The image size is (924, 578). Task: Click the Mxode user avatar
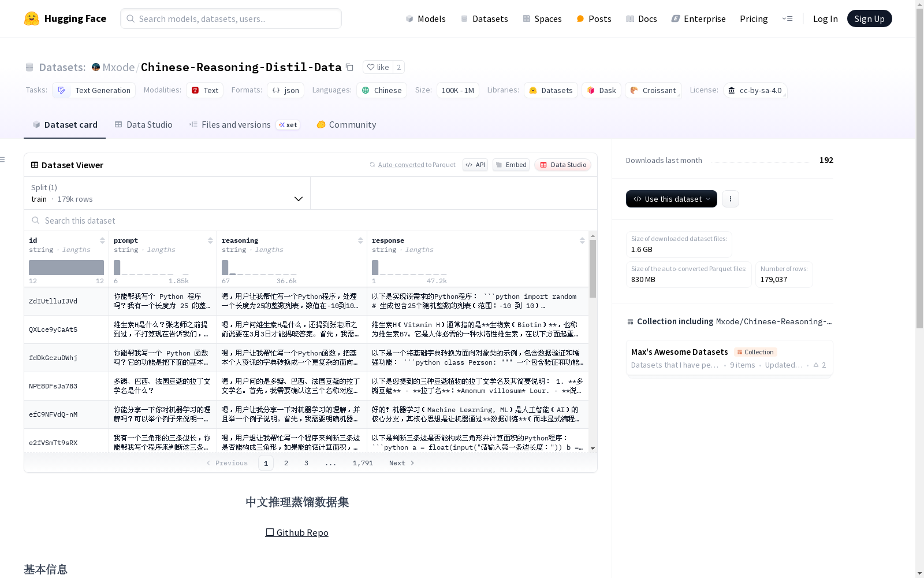(96, 67)
